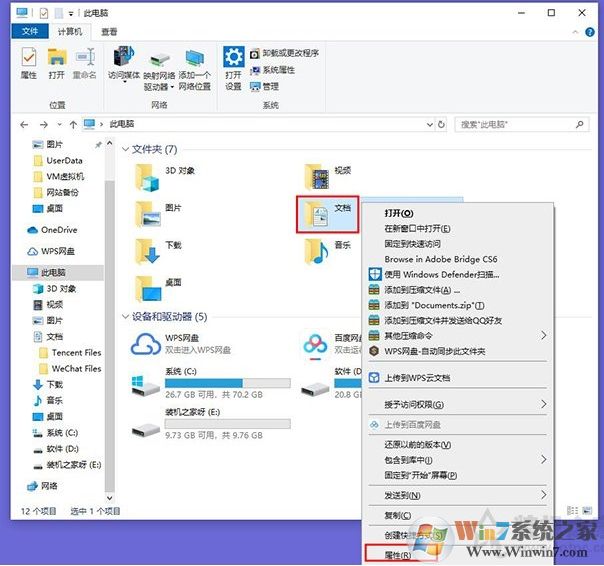Screen dimensions: 604x566
Task: Click 管理 in the ribbon
Action: pyautogui.click(x=264, y=87)
